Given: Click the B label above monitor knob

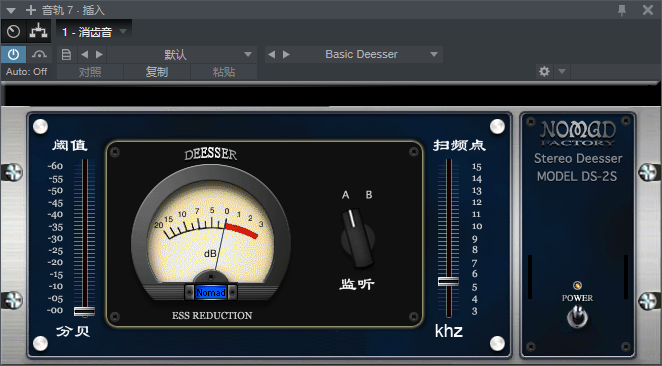Looking at the screenshot, I should (x=369, y=195).
